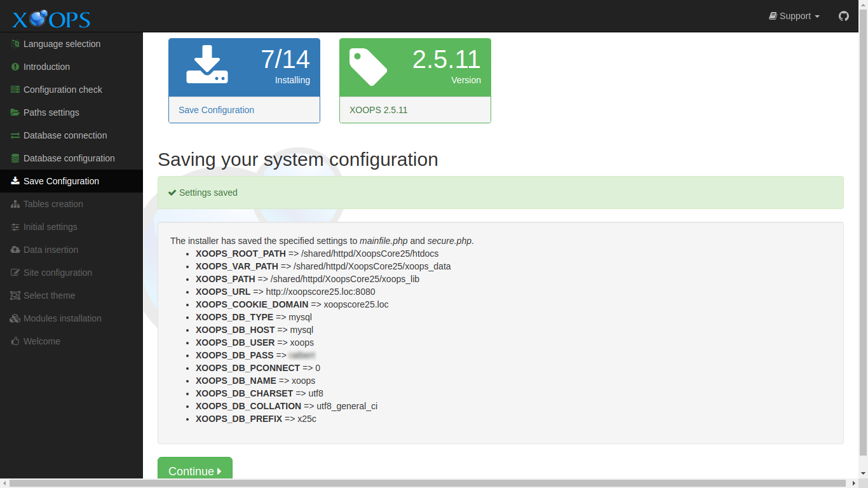Select the Language selection globe icon
Image resolution: width=868 pixels, height=488 pixels.
[14, 43]
